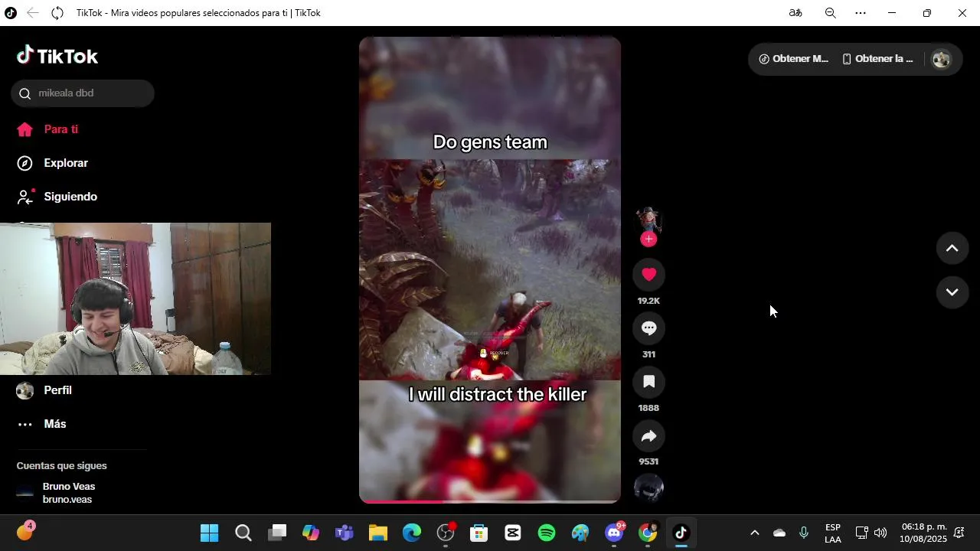The width and height of the screenshot is (980, 551).
Task: Switch the ESP LAA input language
Action: 833,533
